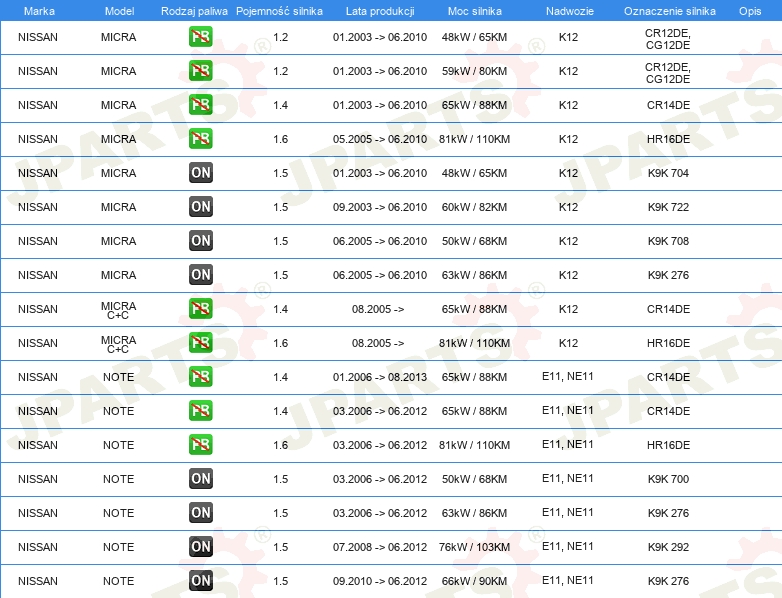Click the date range 01.2006 -> 08.2013
Image resolution: width=782 pixels, height=598 pixels.
pos(380,377)
